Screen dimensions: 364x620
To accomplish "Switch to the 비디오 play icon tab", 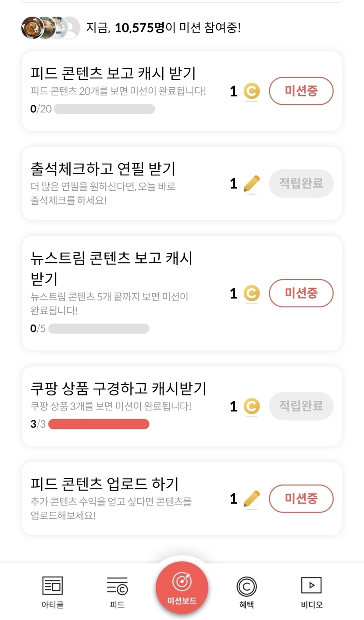I will [311, 586].
